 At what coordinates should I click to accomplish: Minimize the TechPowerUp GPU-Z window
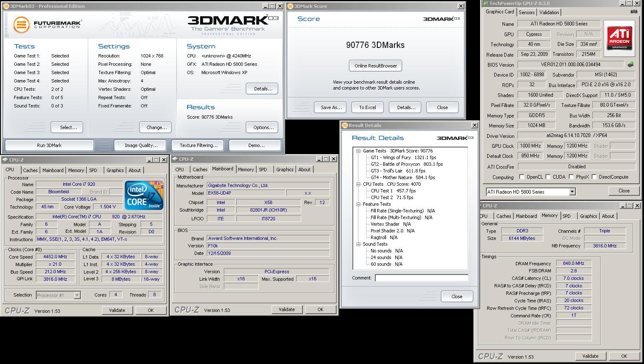click(623, 3)
